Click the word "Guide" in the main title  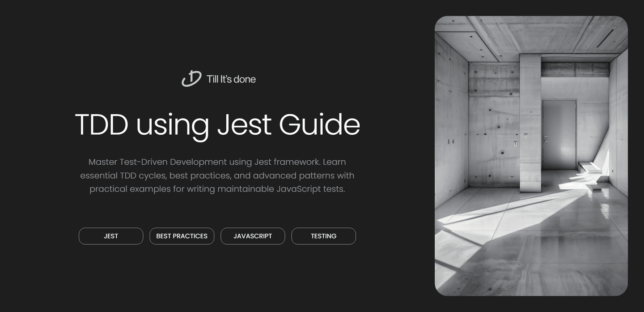319,124
